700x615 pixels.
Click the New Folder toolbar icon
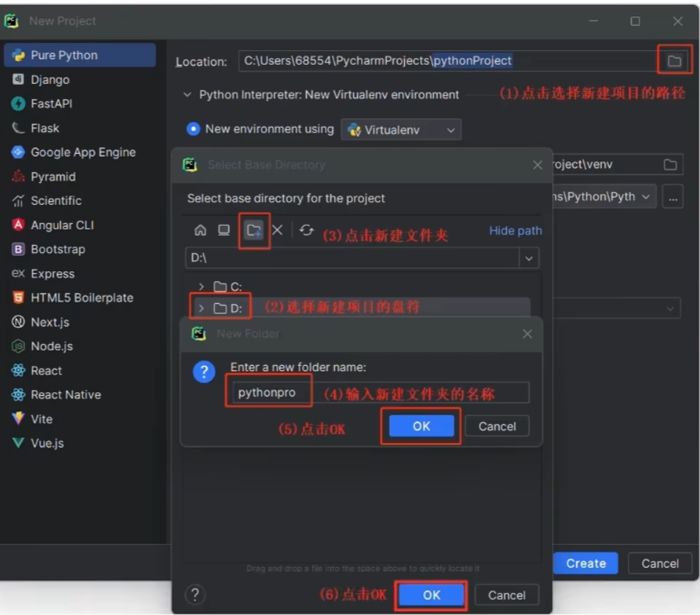coord(254,230)
